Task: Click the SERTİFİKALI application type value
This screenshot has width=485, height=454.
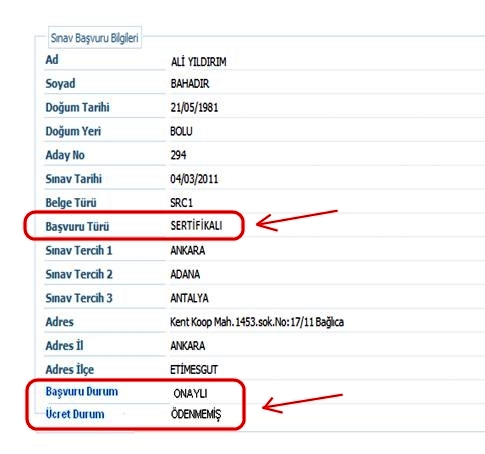Action: (x=196, y=226)
